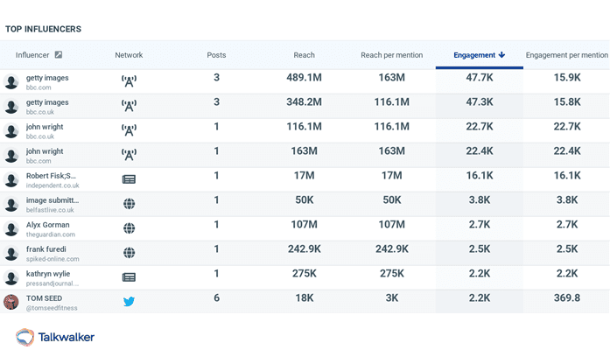Open TOM SEED influencer link
610x364 pixels.
pyautogui.click(x=44, y=298)
